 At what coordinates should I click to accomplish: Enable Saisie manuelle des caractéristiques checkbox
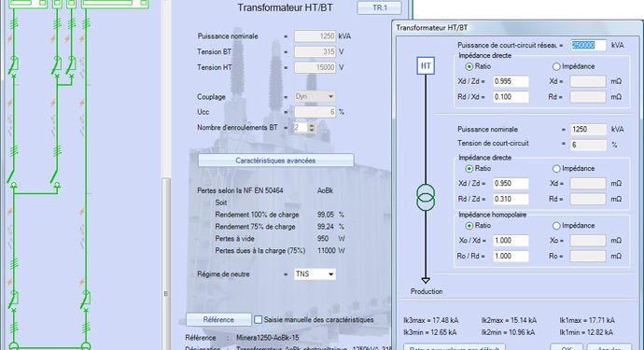(x=258, y=319)
